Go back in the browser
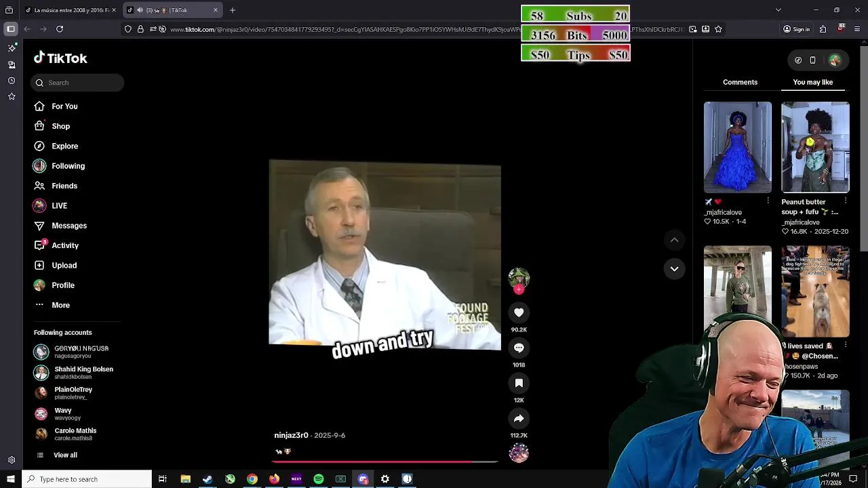Screen dimensions: 868x488 tap(27, 29)
